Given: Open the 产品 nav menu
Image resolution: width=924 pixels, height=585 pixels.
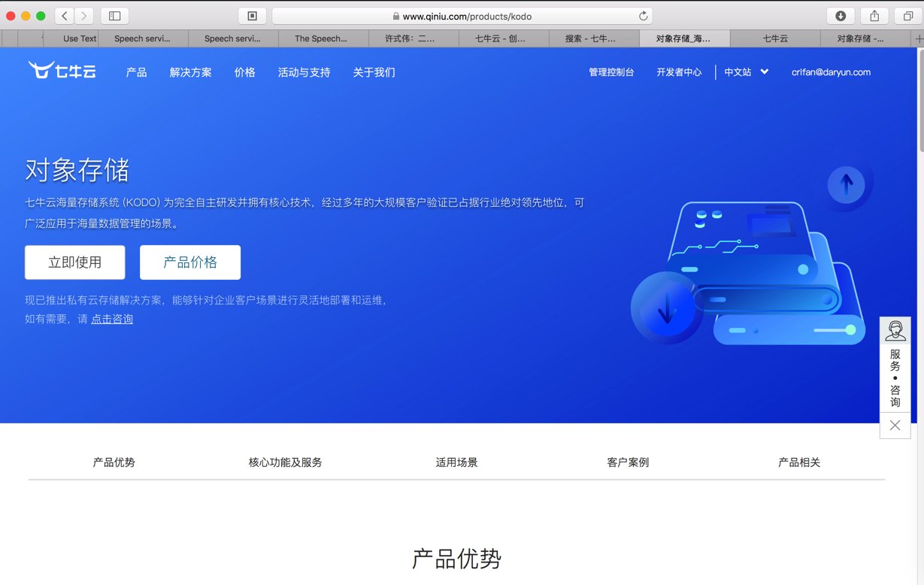Looking at the screenshot, I should (x=136, y=72).
